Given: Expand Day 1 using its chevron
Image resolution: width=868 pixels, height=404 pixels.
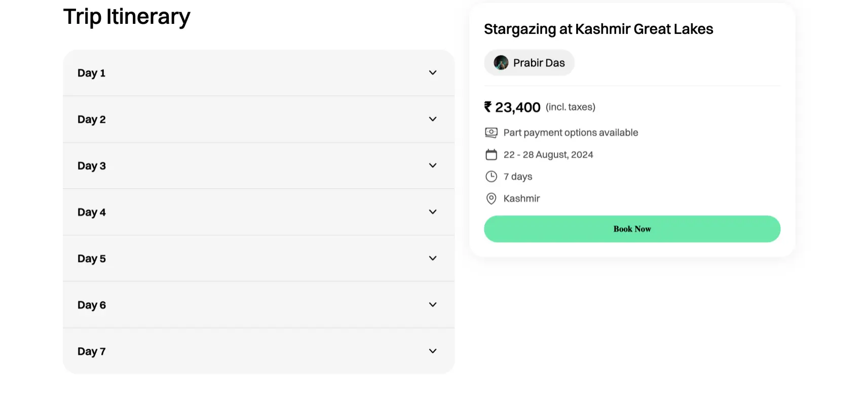Looking at the screenshot, I should coord(433,72).
